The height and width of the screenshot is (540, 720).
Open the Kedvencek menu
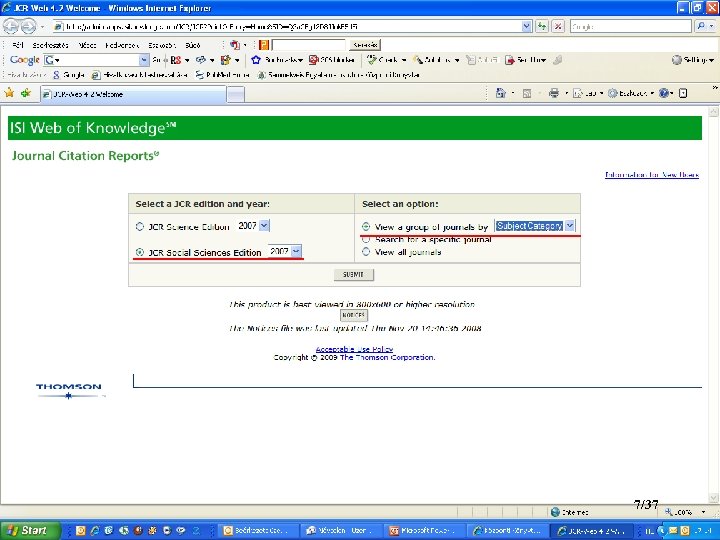(x=122, y=45)
